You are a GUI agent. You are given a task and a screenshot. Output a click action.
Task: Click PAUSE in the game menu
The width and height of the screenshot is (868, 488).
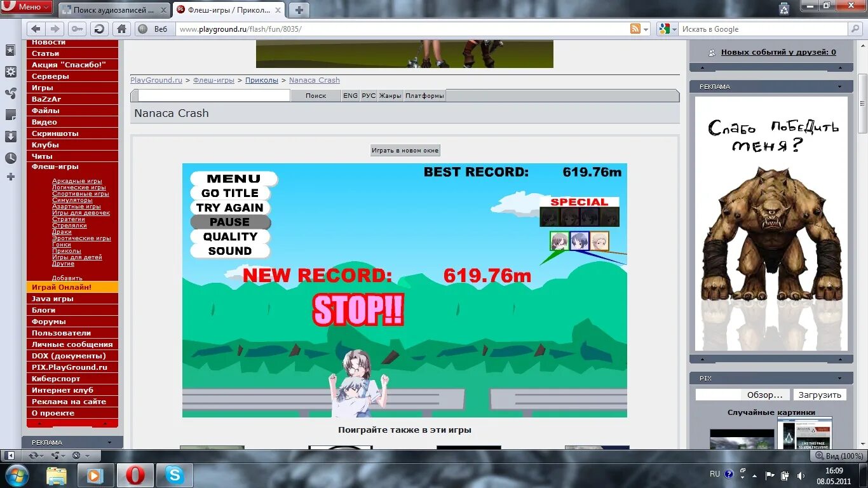pyautogui.click(x=230, y=222)
